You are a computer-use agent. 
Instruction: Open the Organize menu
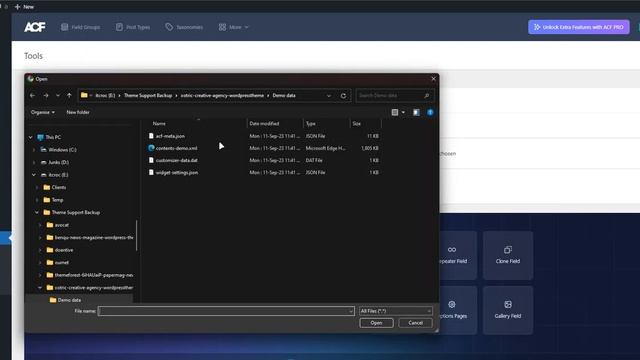click(42, 112)
